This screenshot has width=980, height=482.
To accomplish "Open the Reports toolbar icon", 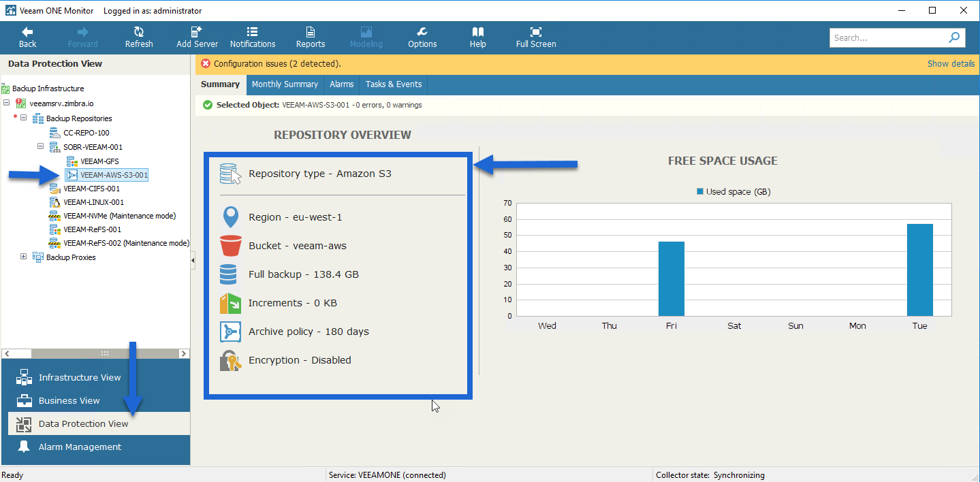I will click(311, 32).
